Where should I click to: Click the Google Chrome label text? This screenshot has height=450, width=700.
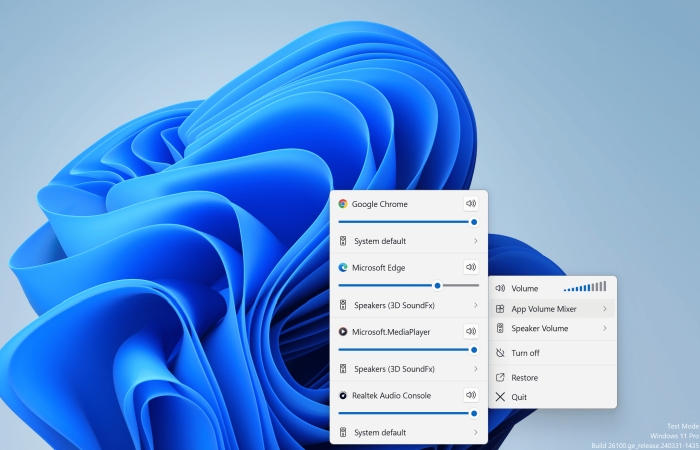click(x=379, y=204)
